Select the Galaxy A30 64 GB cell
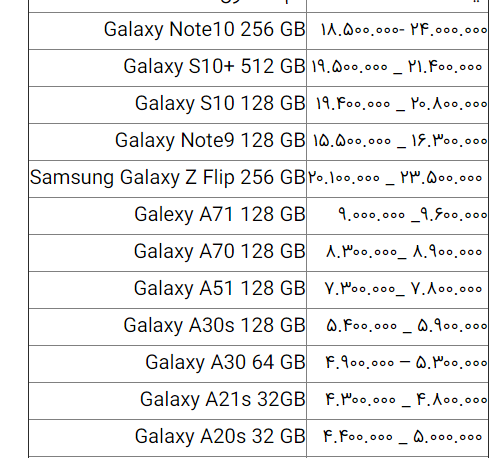502x458 pixels. coord(167,364)
